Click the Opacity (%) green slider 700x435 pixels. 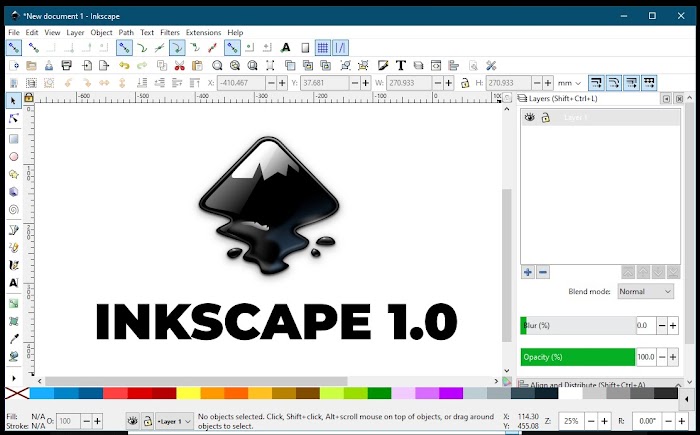[578, 357]
